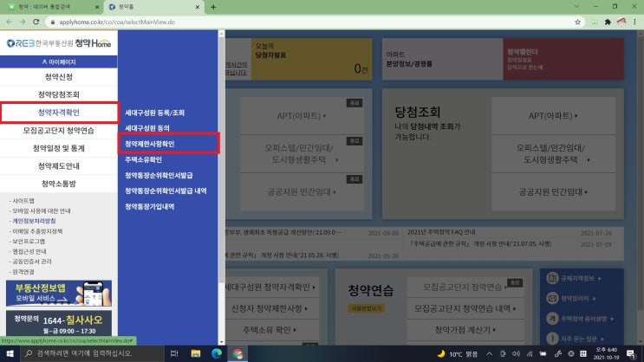
Task: Click the browser back arrow
Action: 9,22
